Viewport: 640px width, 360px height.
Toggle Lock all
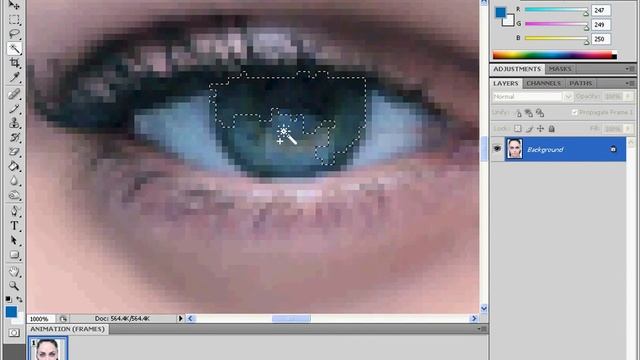[x=551, y=129]
